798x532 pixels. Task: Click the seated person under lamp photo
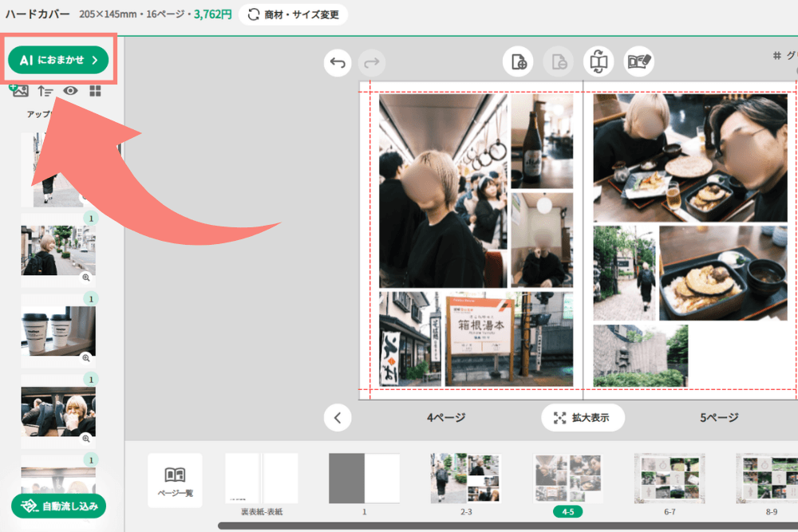[x=542, y=240]
